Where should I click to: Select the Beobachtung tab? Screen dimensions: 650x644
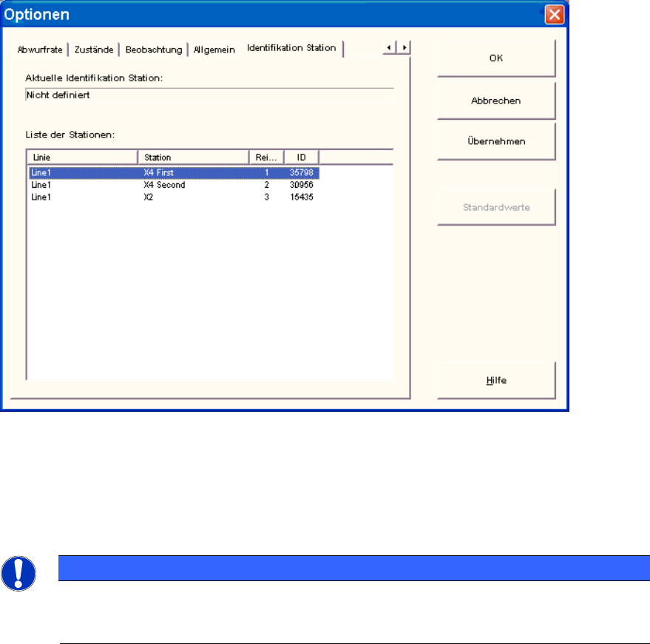click(154, 50)
